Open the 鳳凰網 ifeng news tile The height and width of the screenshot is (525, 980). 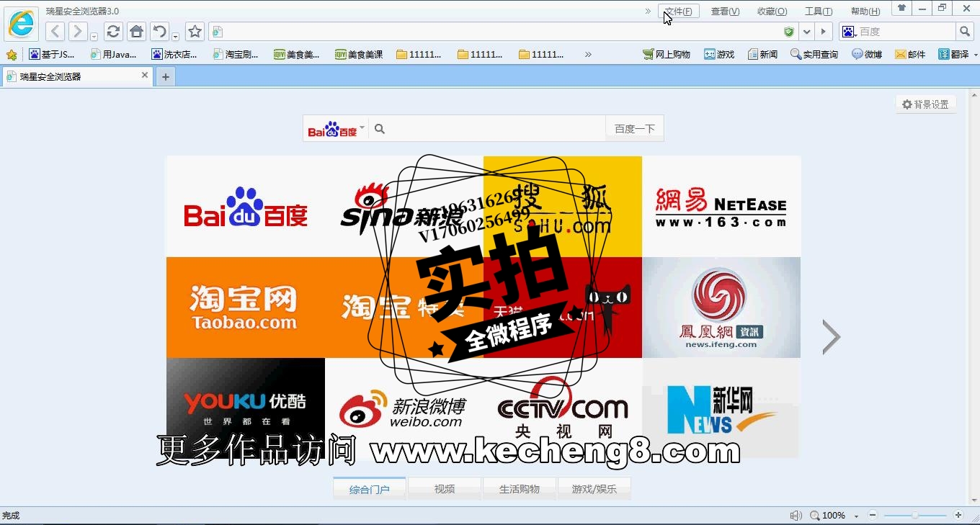point(721,308)
